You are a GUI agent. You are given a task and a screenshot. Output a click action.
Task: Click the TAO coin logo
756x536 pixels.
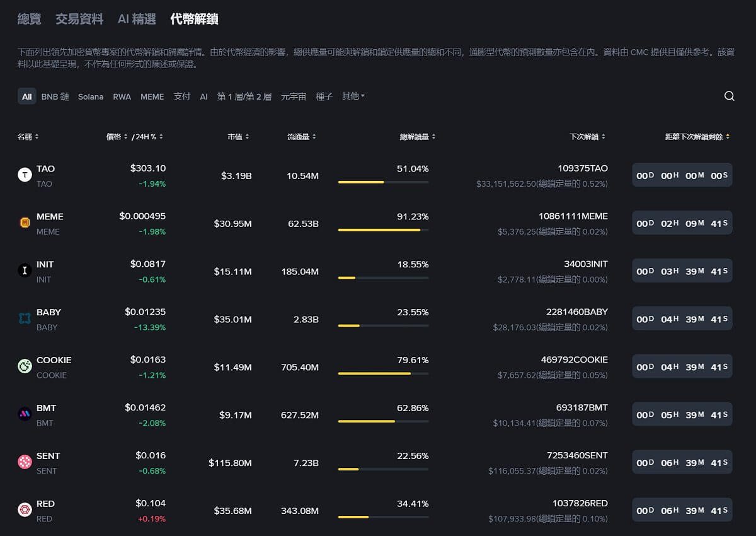[25, 175]
